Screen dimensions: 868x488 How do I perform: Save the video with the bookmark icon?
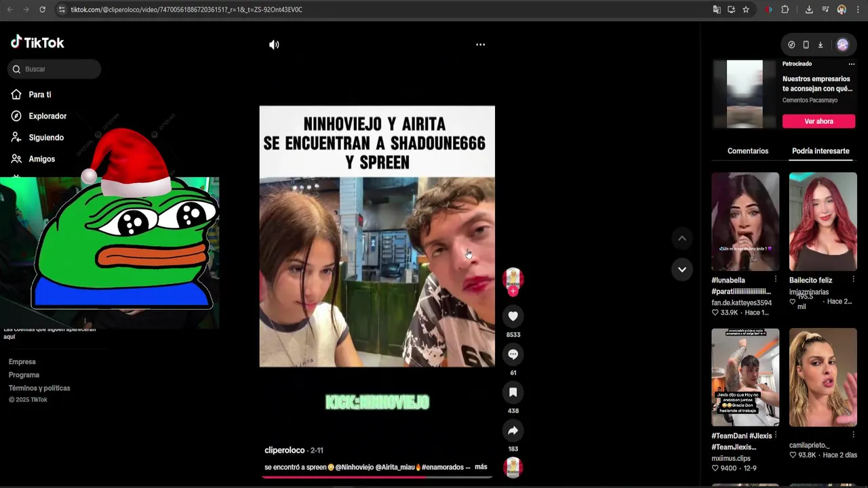pos(513,392)
